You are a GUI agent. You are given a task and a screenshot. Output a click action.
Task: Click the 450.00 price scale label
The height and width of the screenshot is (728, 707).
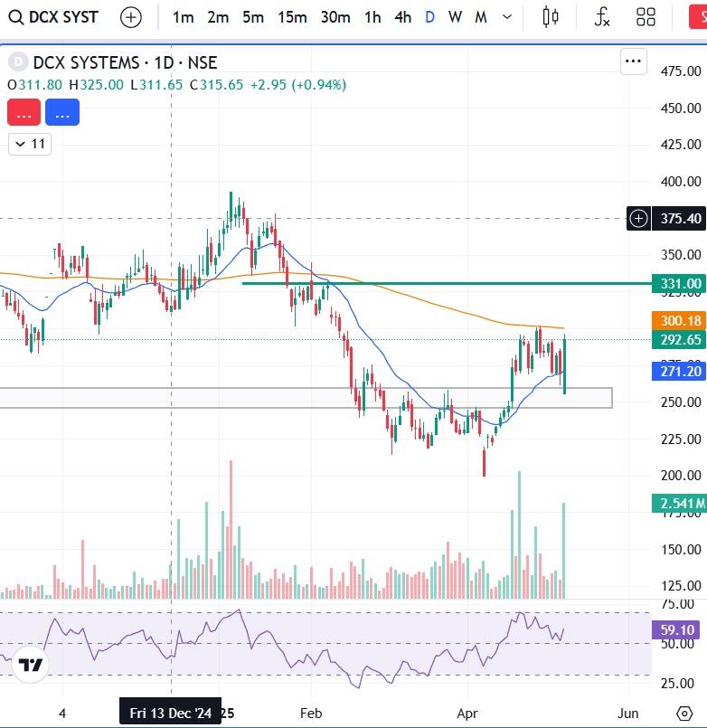pyautogui.click(x=681, y=109)
